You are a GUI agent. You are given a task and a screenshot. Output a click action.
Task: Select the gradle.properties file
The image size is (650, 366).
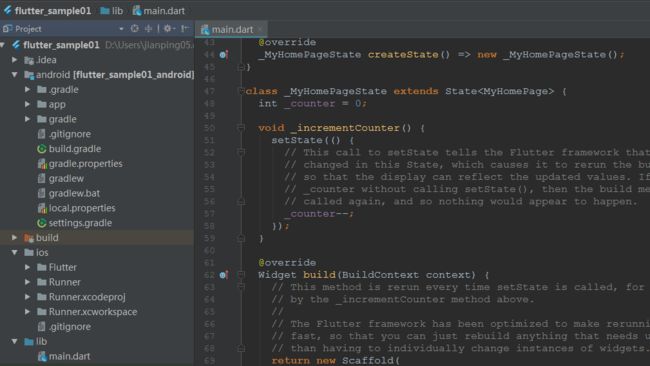tap(85, 164)
